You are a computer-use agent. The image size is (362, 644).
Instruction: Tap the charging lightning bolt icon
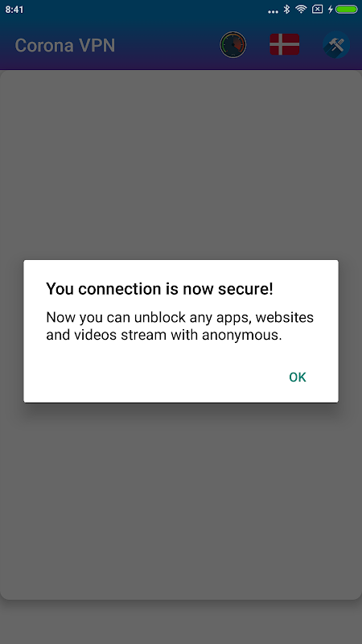[330, 9]
